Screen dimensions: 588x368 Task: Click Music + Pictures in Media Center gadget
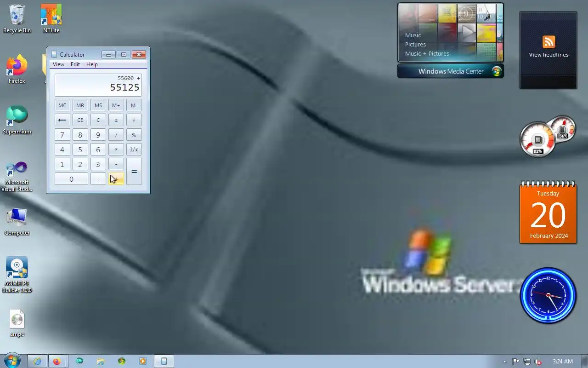(x=427, y=53)
